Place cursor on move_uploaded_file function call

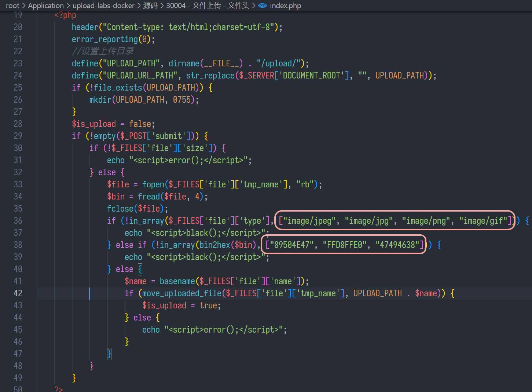pos(182,293)
